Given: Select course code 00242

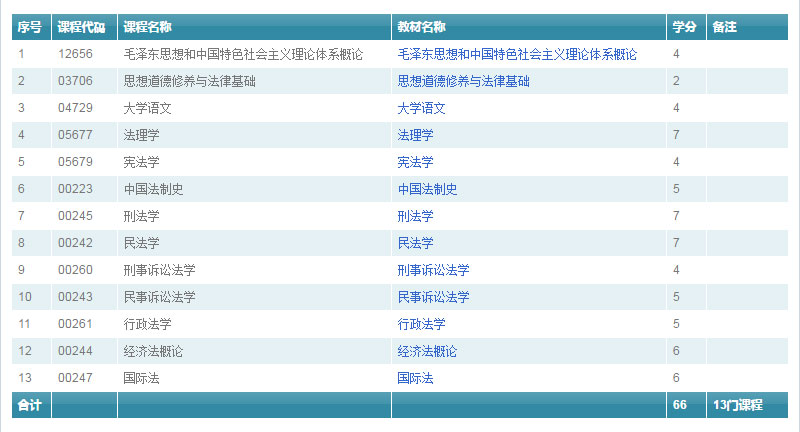Looking at the screenshot, I should click(x=76, y=243).
